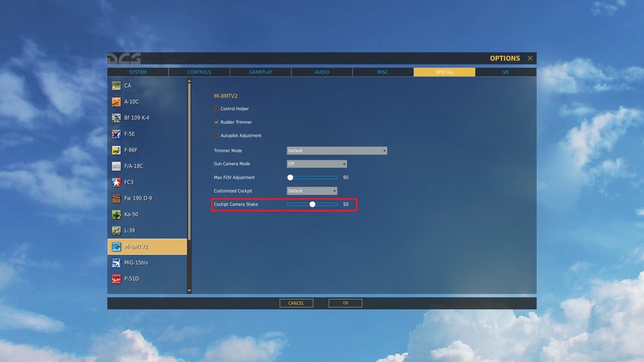Close the OPTIONS window
644x362 pixels.
[530, 59]
